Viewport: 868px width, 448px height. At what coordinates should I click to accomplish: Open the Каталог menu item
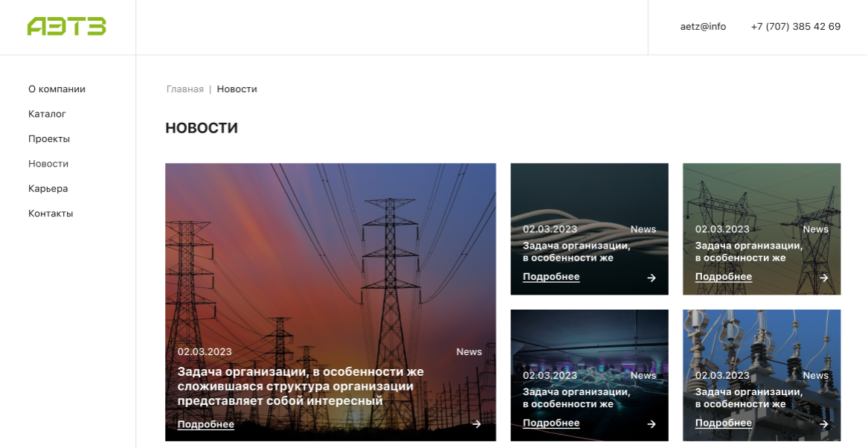tap(47, 114)
